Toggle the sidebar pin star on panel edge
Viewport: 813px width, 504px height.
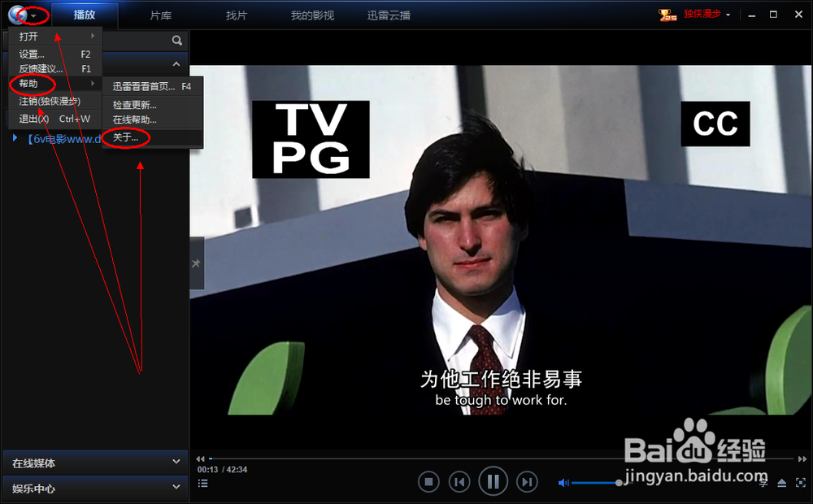tap(196, 263)
